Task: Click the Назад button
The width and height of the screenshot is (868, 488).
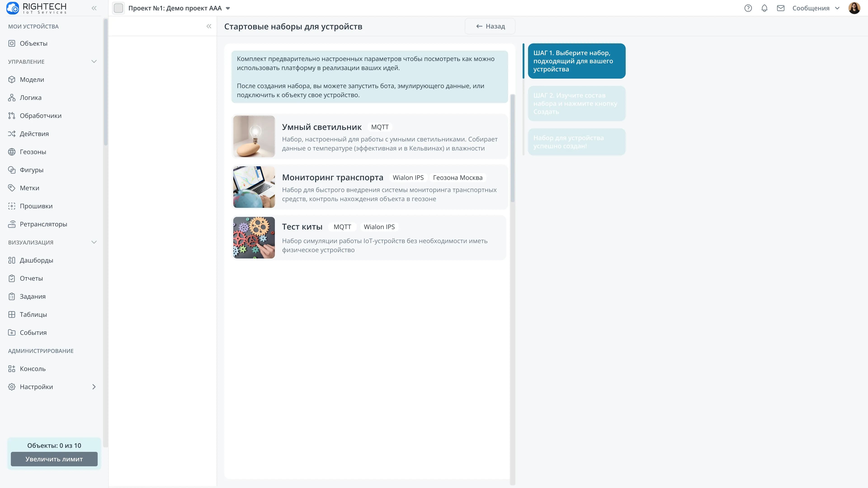Action: pyautogui.click(x=490, y=26)
